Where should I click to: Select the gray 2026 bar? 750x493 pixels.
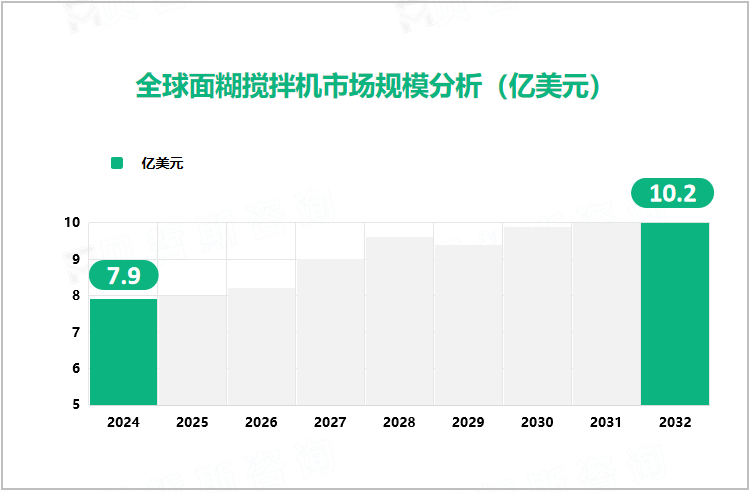[261, 347]
